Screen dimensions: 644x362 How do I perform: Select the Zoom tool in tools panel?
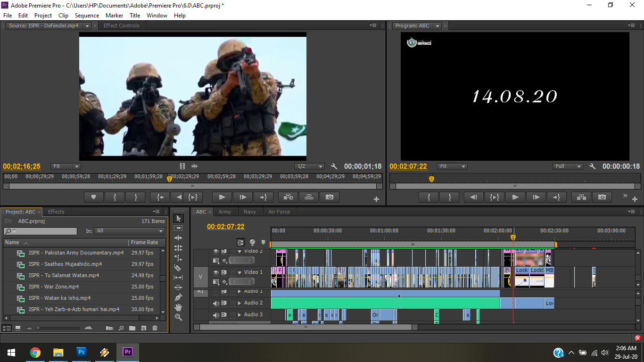(x=178, y=317)
